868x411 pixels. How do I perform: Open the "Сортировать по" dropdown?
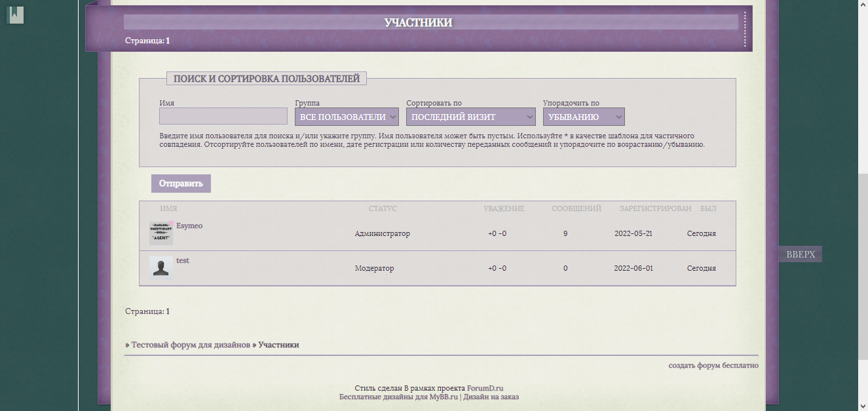tap(470, 116)
